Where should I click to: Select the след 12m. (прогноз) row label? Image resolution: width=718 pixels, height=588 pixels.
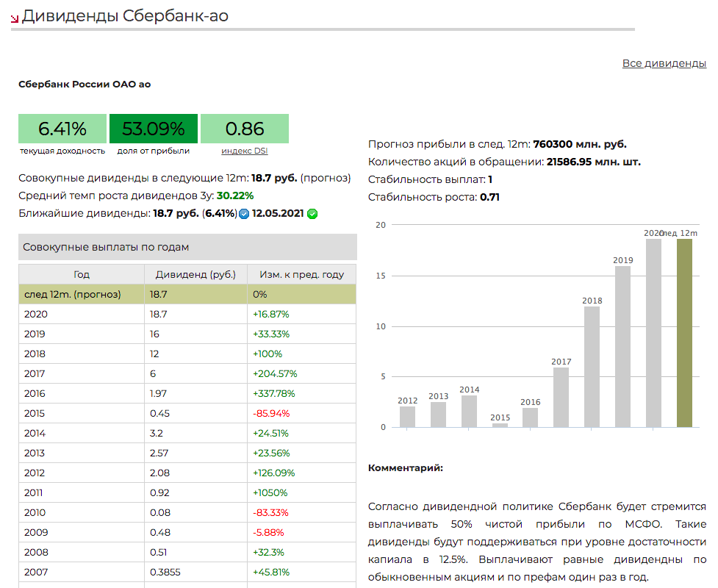(x=72, y=295)
